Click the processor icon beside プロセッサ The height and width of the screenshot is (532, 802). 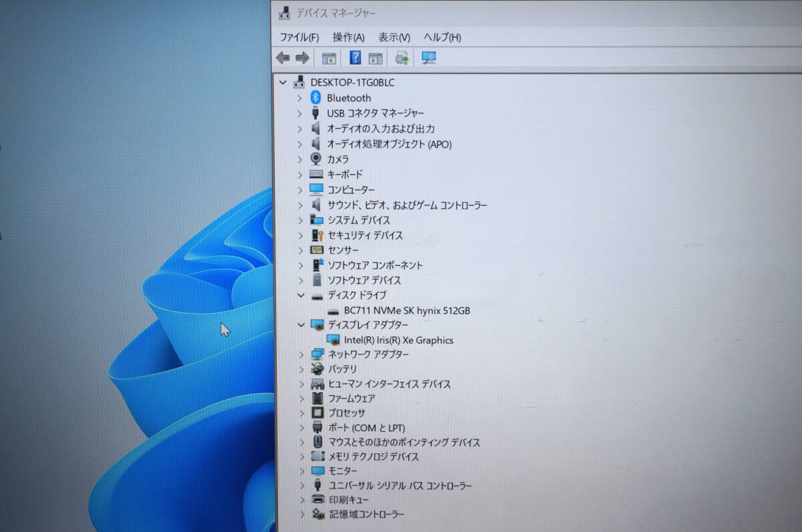318,413
